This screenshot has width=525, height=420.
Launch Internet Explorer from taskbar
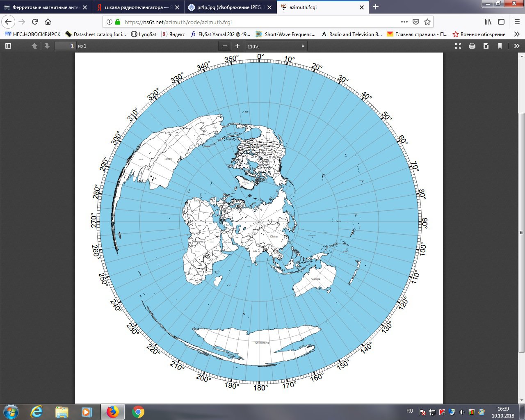(37, 412)
